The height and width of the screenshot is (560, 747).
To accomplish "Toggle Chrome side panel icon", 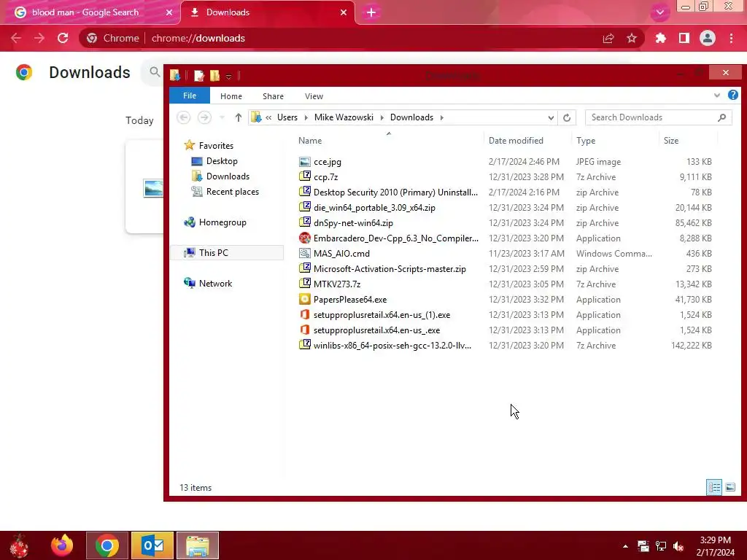I will [x=684, y=38].
